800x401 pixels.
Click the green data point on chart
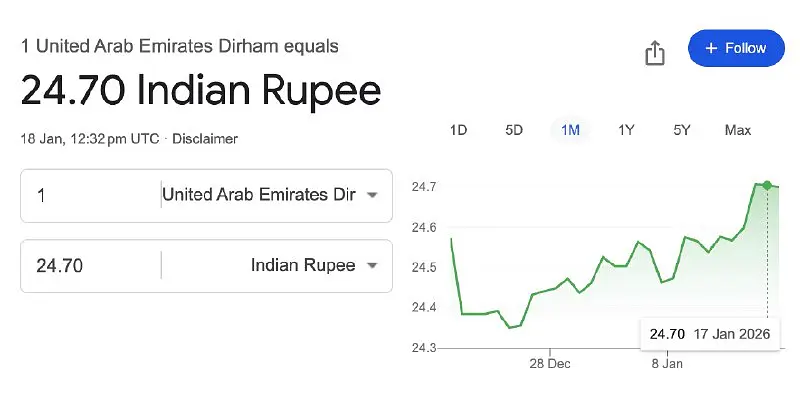(767, 185)
